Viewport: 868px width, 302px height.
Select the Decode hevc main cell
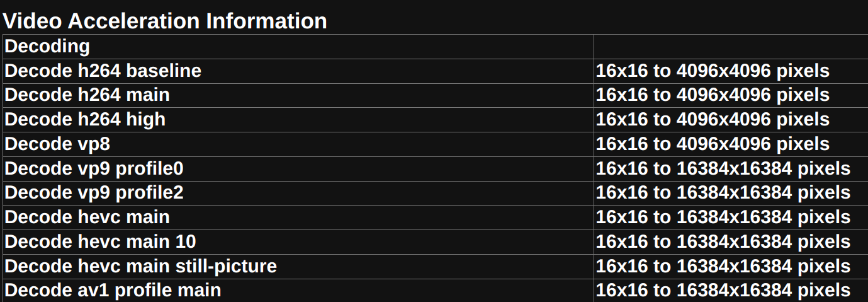click(298, 217)
